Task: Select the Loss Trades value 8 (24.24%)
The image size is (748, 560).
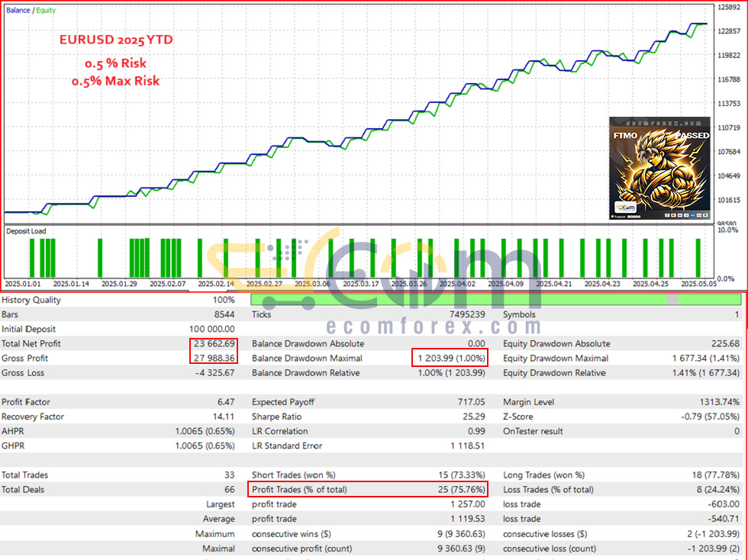Action: tap(718, 490)
